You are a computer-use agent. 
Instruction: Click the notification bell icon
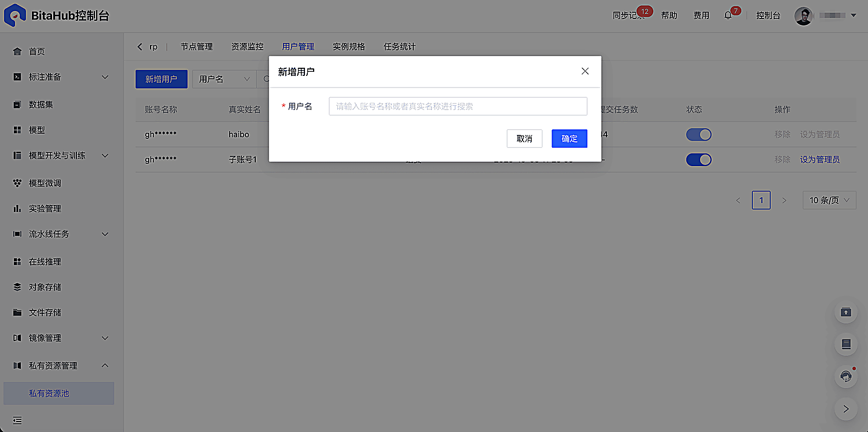pyautogui.click(x=728, y=16)
